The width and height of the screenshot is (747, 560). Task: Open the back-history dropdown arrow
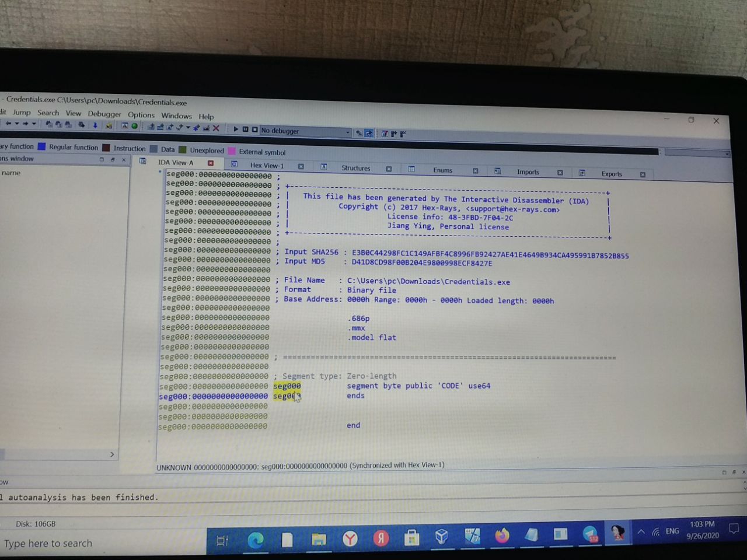[x=17, y=123]
